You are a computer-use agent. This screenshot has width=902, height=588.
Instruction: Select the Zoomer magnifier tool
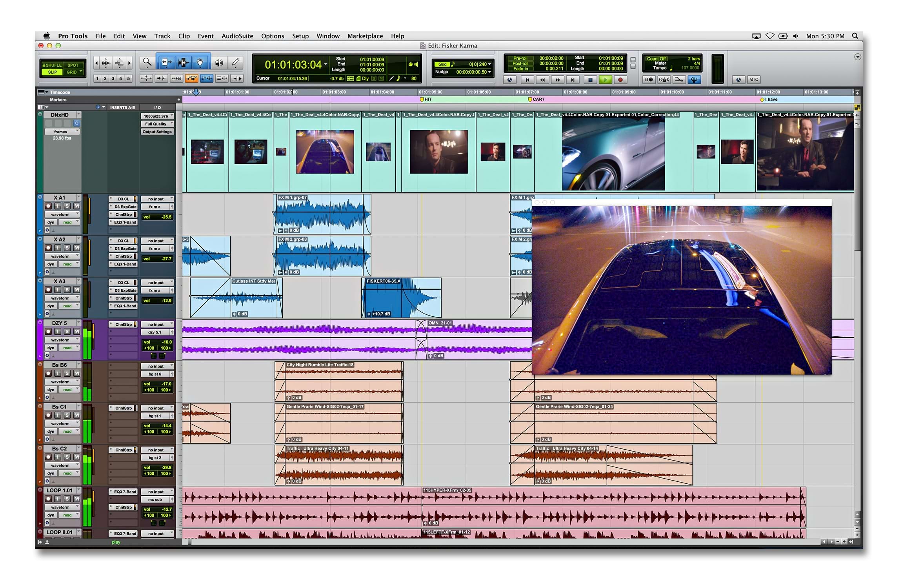point(147,62)
